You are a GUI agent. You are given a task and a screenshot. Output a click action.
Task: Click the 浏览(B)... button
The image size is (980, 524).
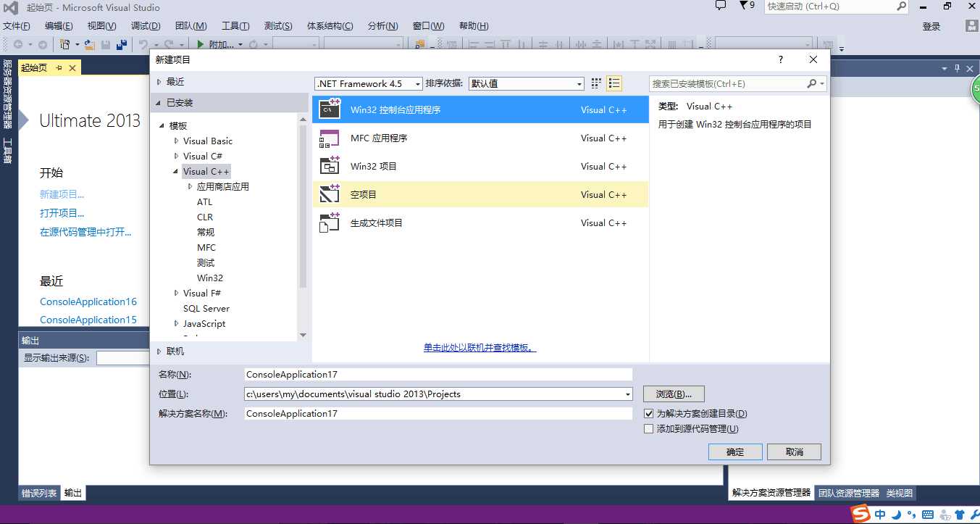[x=674, y=394]
